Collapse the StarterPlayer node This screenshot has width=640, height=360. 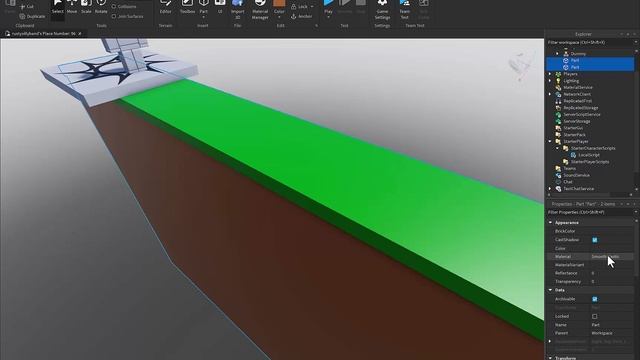[550, 141]
